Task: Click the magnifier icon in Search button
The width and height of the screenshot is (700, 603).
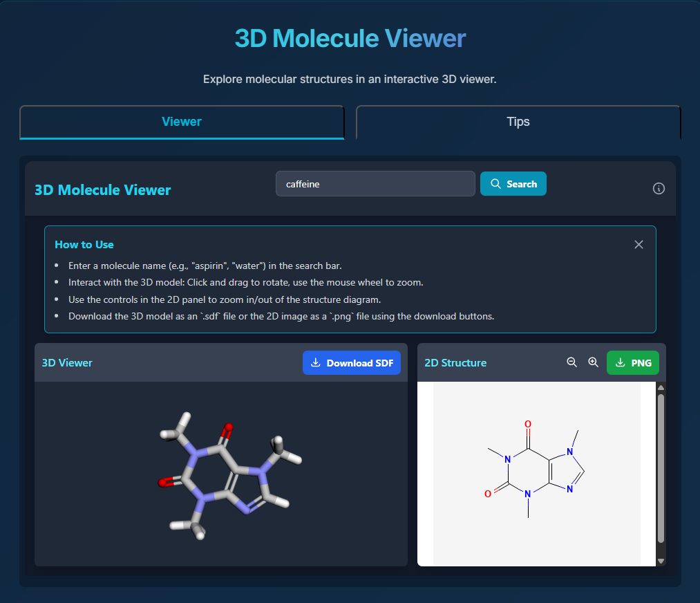Action: click(x=495, y=183)
